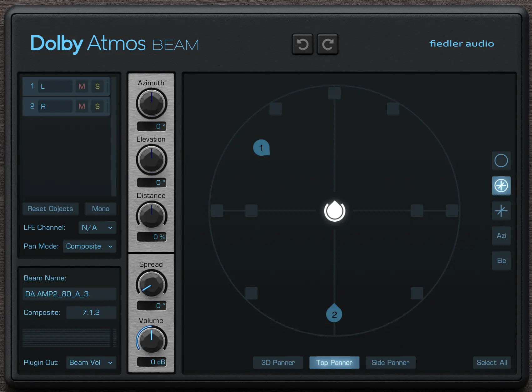
Task: Open the LFE Channel dropdown
Action: click(x=97, y=228)
